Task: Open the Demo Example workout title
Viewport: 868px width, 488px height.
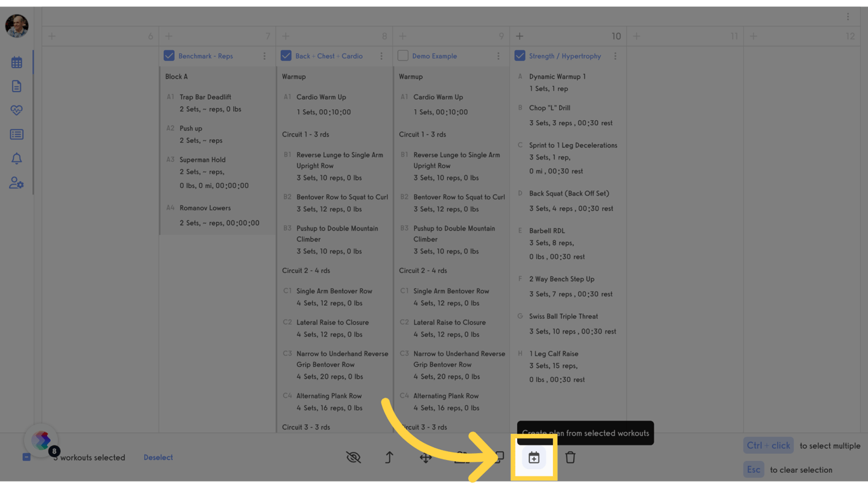Action: (x=435, y=56)
